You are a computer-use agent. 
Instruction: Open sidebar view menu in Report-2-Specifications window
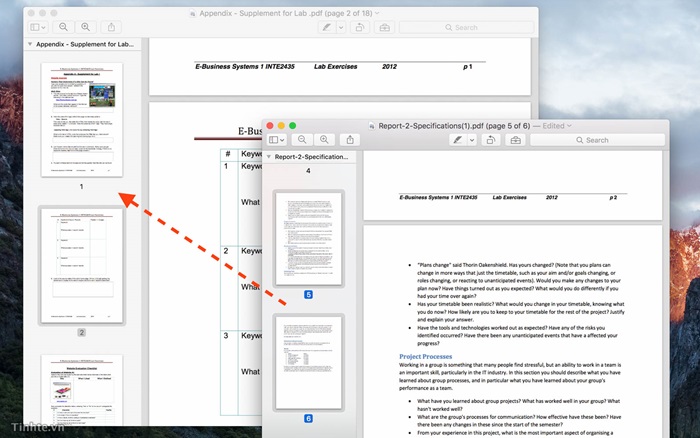click(276, 140)
